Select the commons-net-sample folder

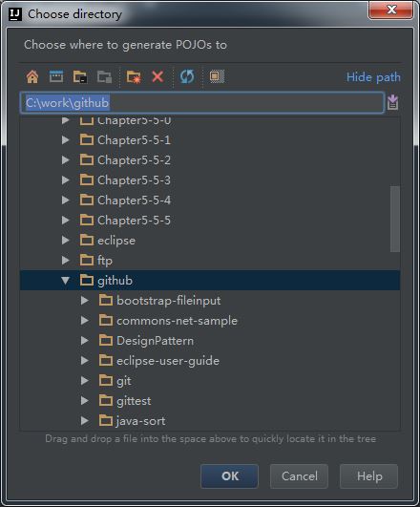click(177, 321)
